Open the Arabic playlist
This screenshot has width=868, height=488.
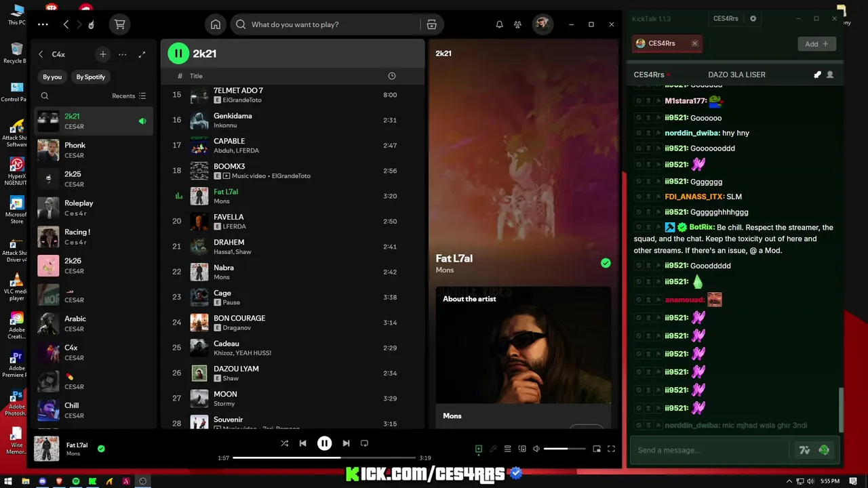tap(94, 324)
